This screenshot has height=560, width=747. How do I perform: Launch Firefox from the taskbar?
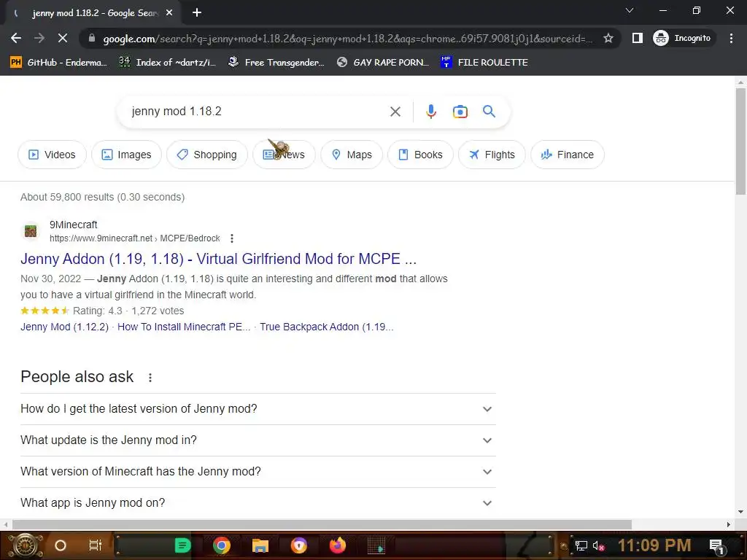click(x=338, y=545)
